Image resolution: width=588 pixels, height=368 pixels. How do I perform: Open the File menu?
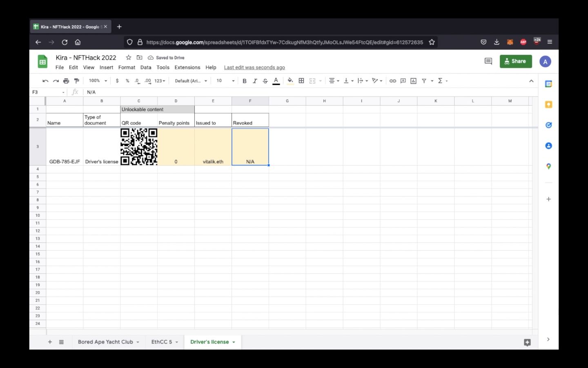(60, 67)
